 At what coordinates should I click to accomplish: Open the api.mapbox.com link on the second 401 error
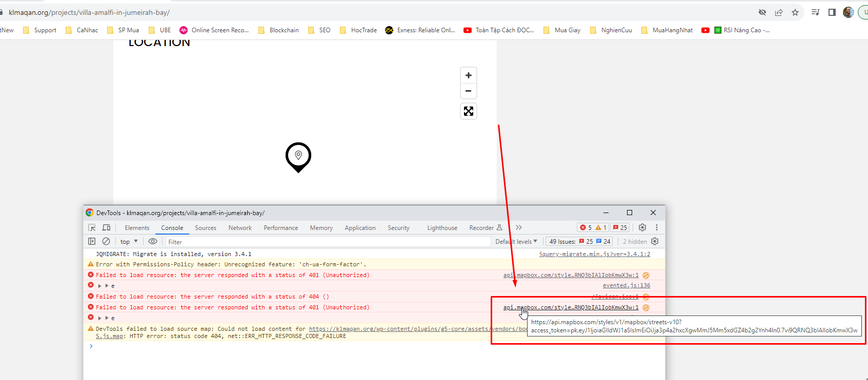coord(571,308)
